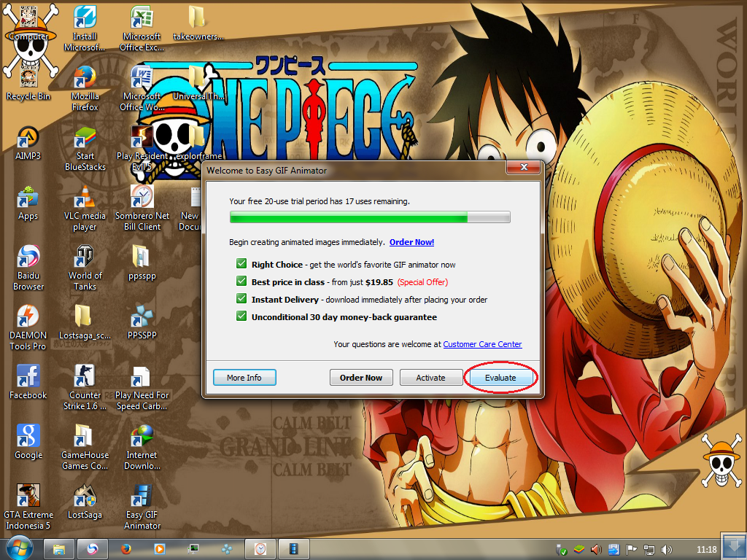Select the Easy GIF Animator desktop shortcut

[x=142, y=507]
